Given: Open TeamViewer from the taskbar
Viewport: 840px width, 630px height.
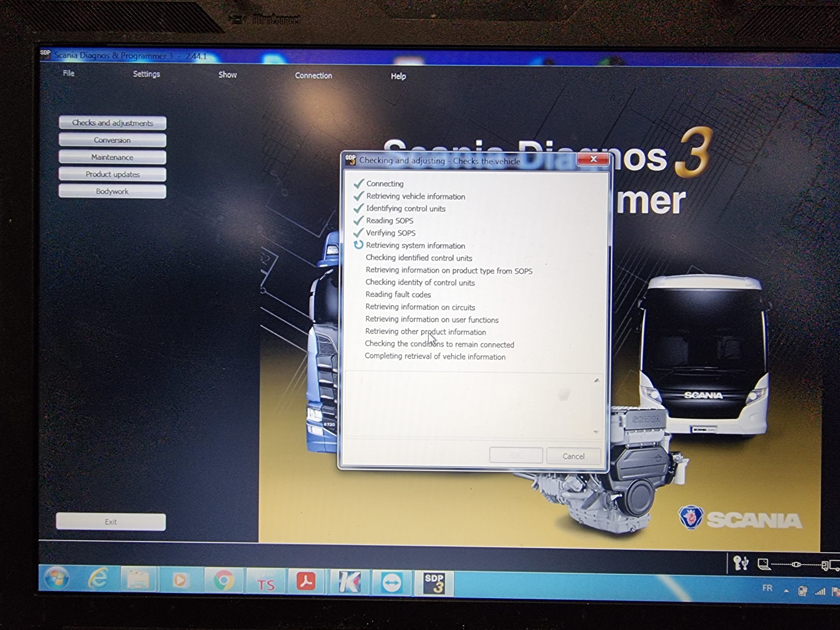Looking at the screenshot, I should tap(392, 582).
